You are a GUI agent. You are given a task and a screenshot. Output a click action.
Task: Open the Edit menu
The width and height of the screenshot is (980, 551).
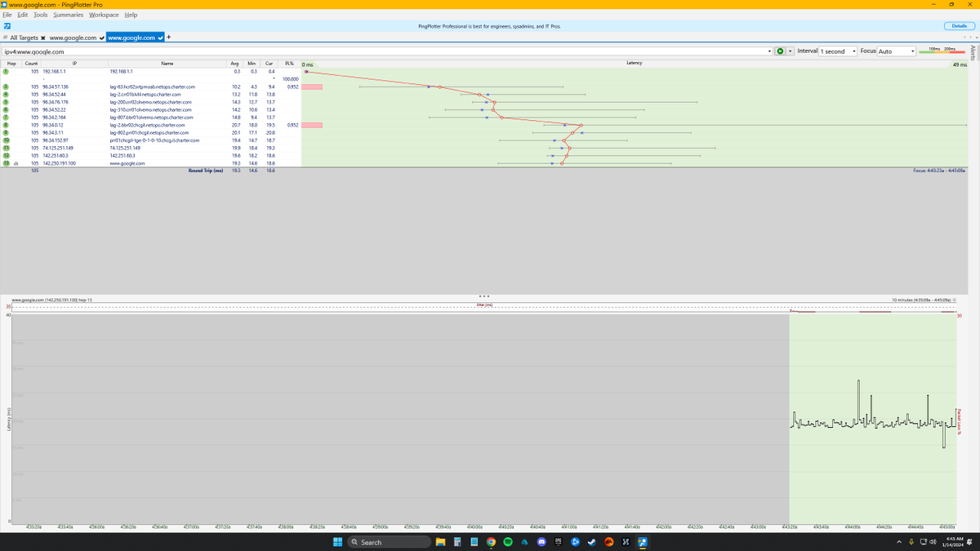click(x=23, y=15)
